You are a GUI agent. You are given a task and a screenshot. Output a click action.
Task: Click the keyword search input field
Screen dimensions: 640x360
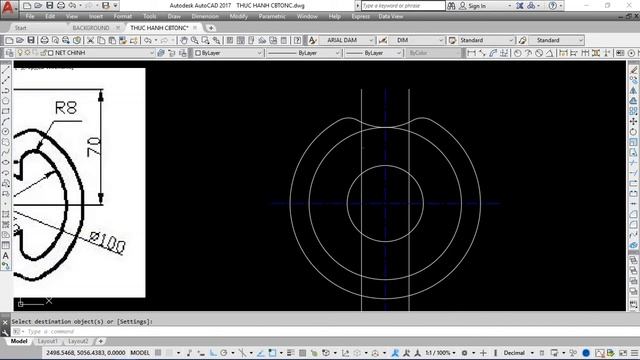point(403,6)
